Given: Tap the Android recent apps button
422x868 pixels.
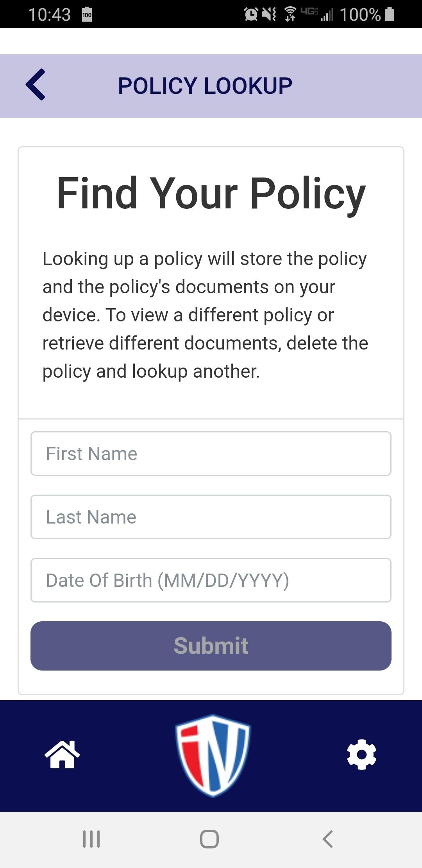Looking at the screenshot, I should click(x=91, y=839).
